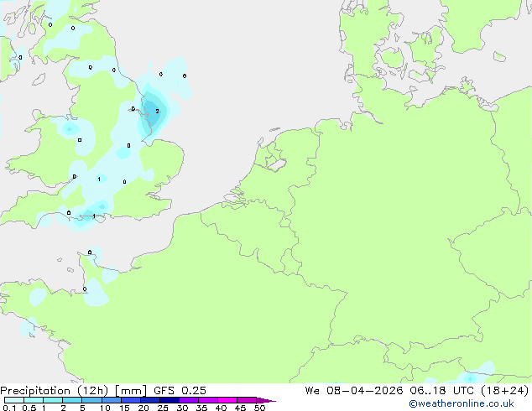This screenshot has width=532, height=411.
Task: Click the legend tick label '40'
Action: click(x=221, y=408)
